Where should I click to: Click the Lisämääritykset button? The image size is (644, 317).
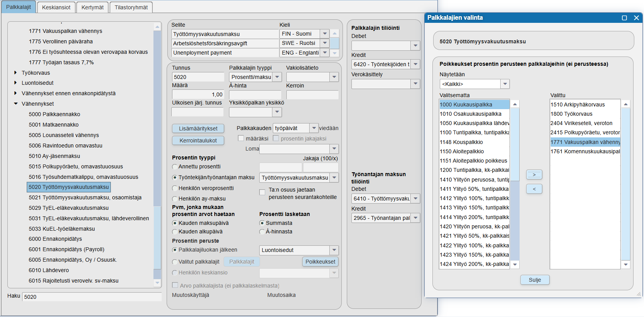[x=198, y=129]
